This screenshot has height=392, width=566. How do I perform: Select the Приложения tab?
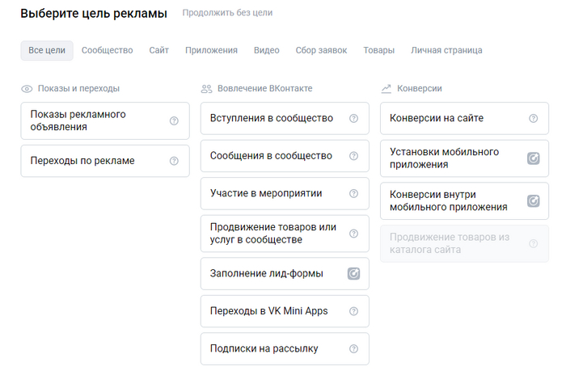click(211, 50)
